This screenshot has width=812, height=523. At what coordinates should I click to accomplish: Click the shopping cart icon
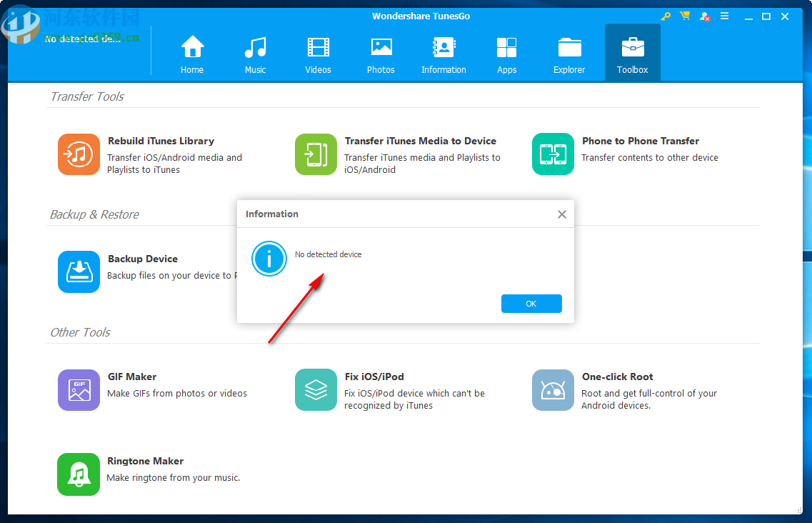685,16
